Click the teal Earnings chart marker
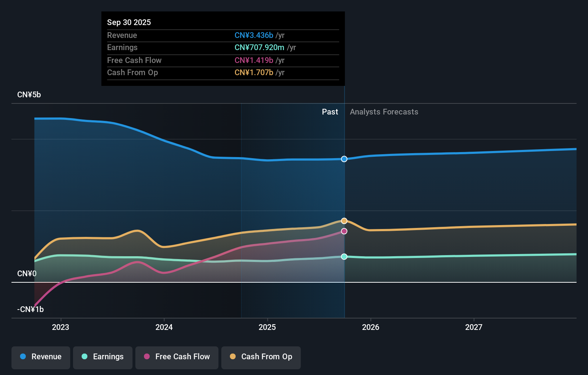 (344, 257)
